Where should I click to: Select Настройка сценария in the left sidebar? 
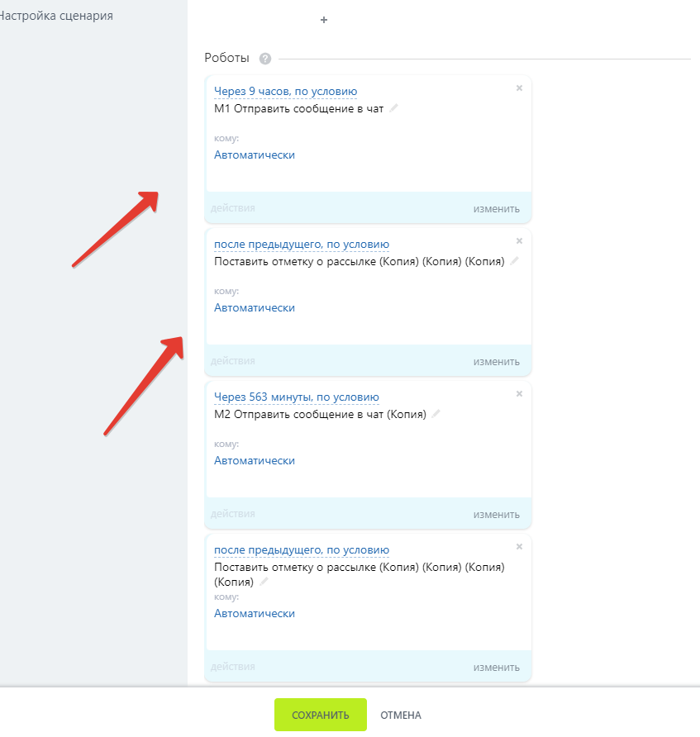56,16
